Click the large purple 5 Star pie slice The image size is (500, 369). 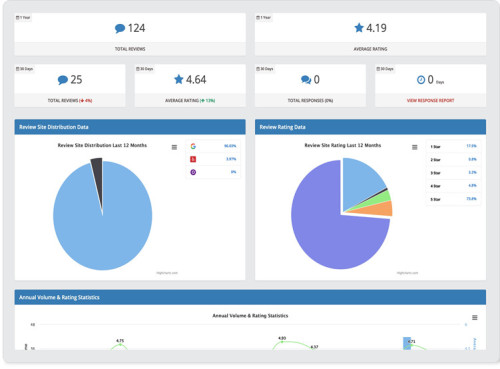(323, 227)
